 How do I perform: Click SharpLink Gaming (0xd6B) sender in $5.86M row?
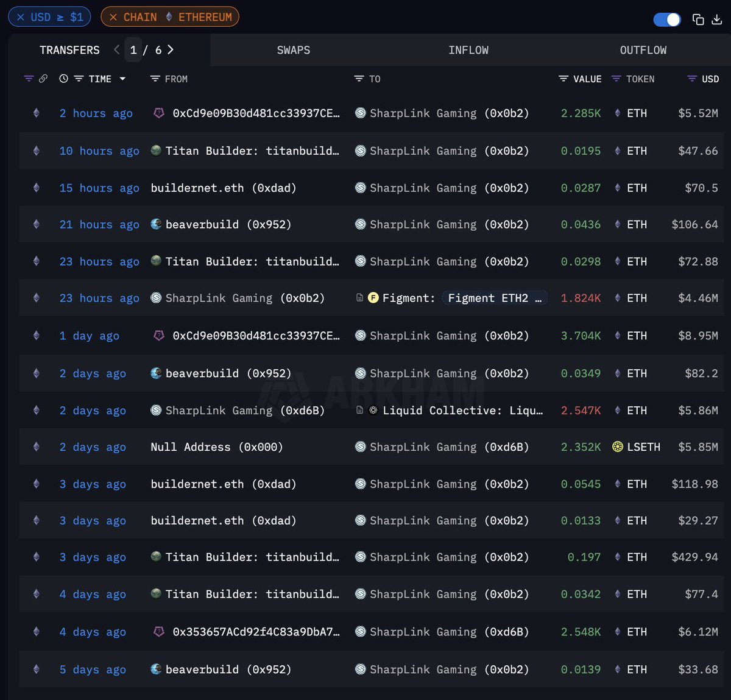245,411
